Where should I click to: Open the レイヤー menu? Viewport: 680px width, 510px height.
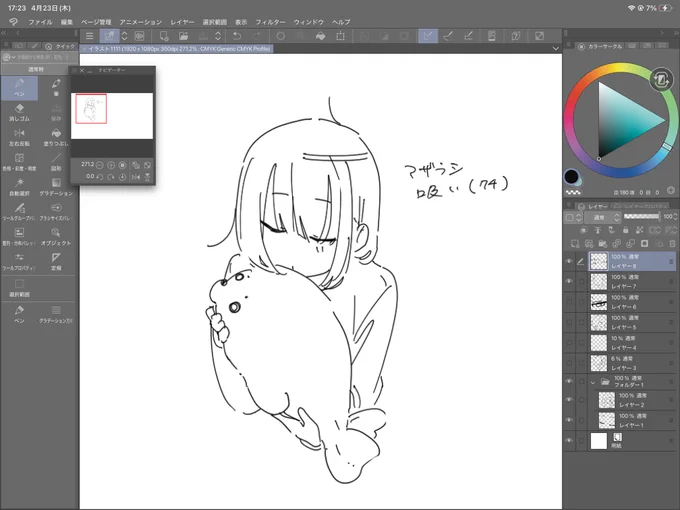click(182, 22)
